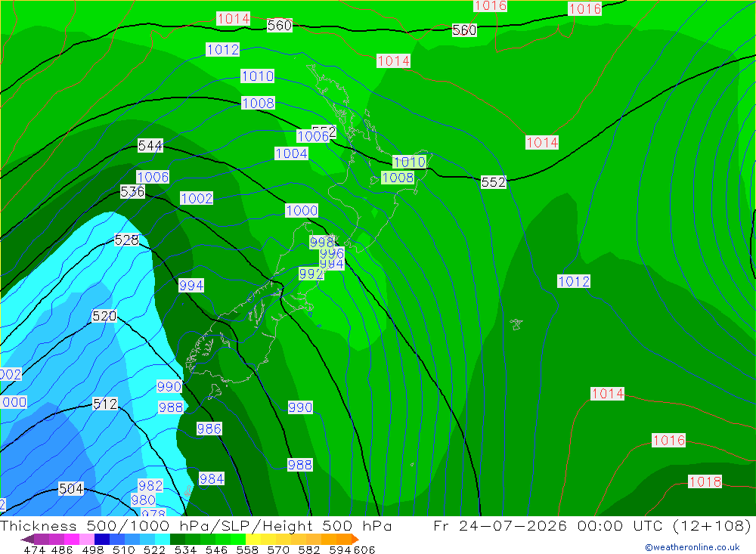756x554 pixels.
Task: Click the map title 'Thickness 500/1000 hPa/SLP/Height 500 hPa'
Action: tap(196, 525)
